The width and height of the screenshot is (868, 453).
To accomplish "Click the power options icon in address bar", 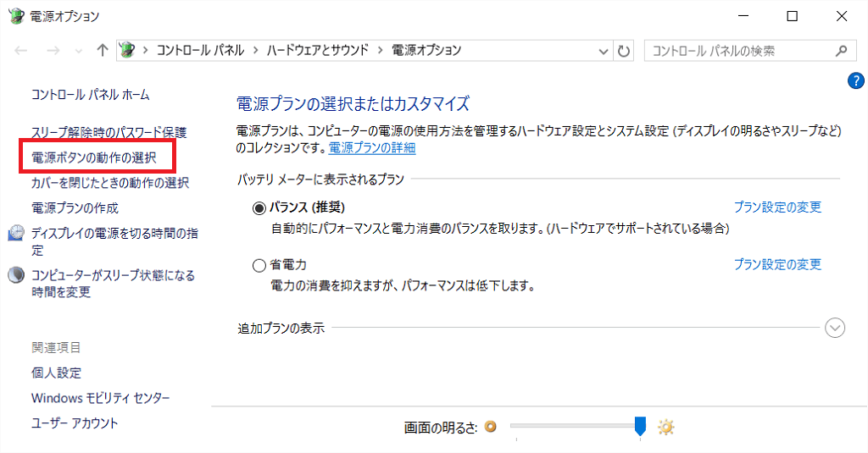I will tap(127, 50).
